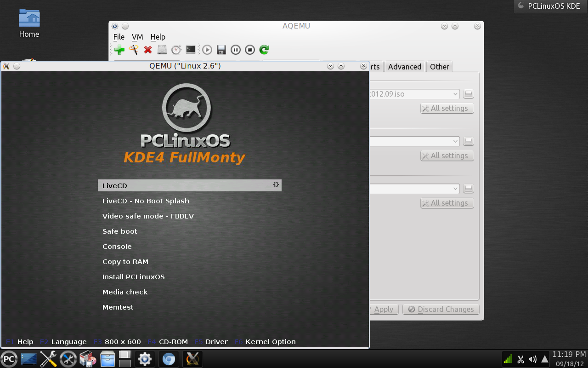Screen dimensions: 588x368
Task: Click the virtual desktop pager
Action: point(125,359)
